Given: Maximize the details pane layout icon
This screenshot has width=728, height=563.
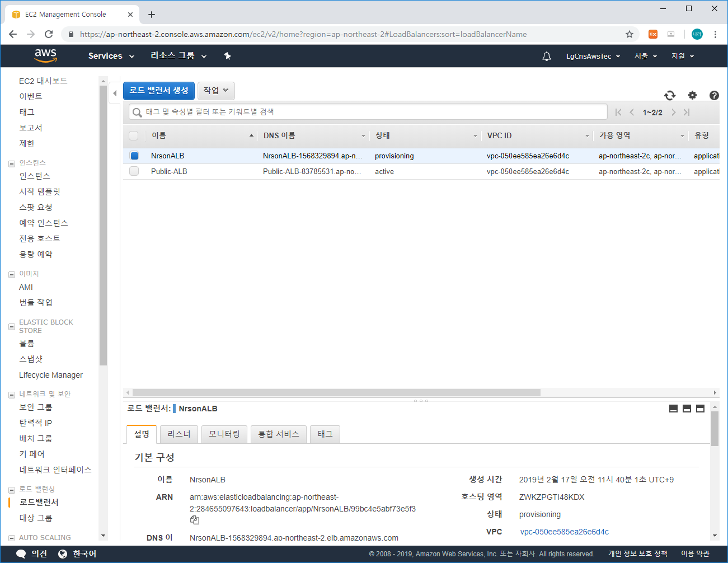Looking at the screenshot, I should coord(700,409).
